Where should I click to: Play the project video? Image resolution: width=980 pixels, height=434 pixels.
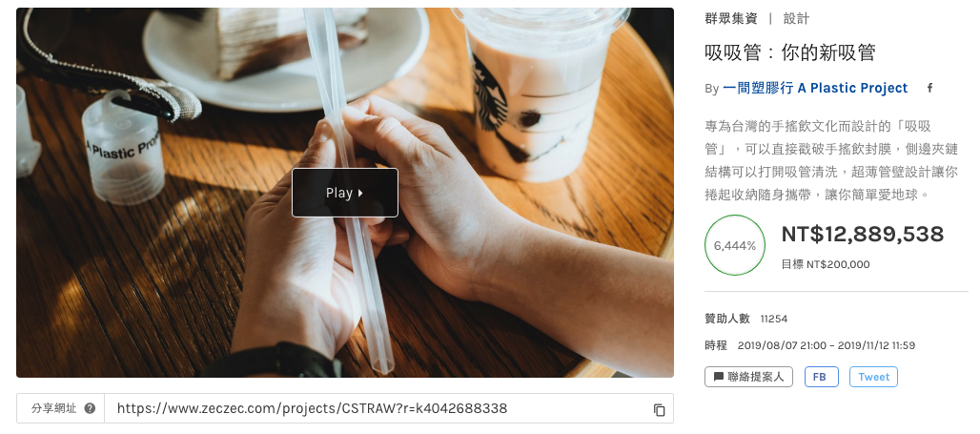[345, 193]
